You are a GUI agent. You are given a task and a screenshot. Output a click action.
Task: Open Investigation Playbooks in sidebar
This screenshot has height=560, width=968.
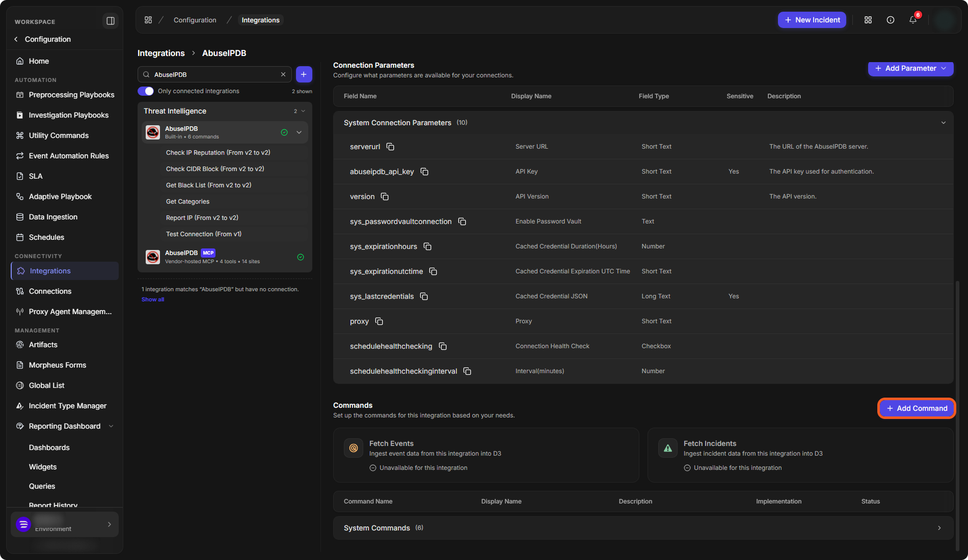[65, 115]
